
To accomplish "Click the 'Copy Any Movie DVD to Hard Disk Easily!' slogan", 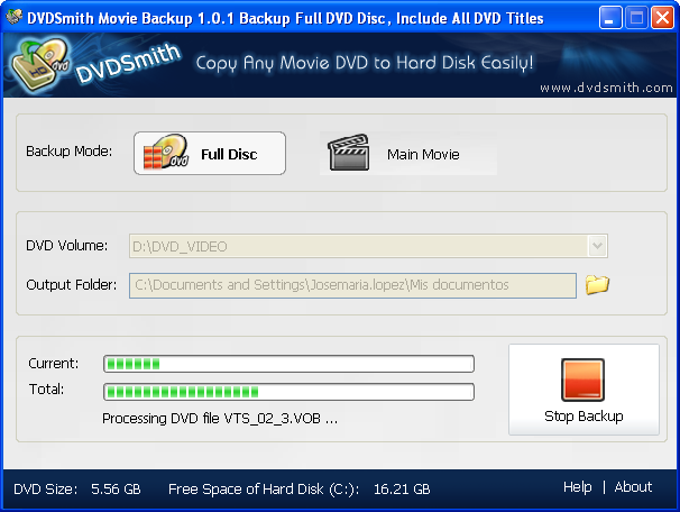I will [364, 63].
